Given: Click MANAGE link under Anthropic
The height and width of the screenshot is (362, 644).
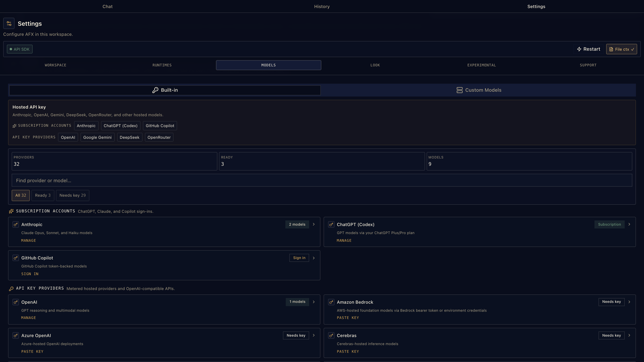Looking at the screenshot, I should [x=29, y=241].
